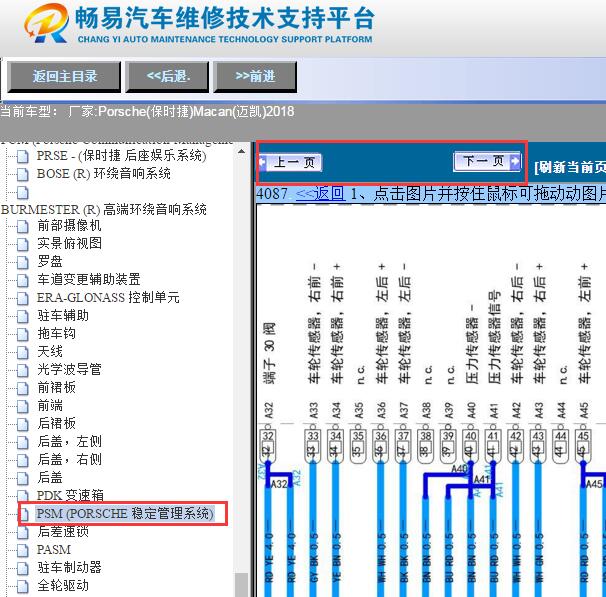606x597 pixels.
Task: Click the 返回主目录 button
Action: [x=64, y=77]
